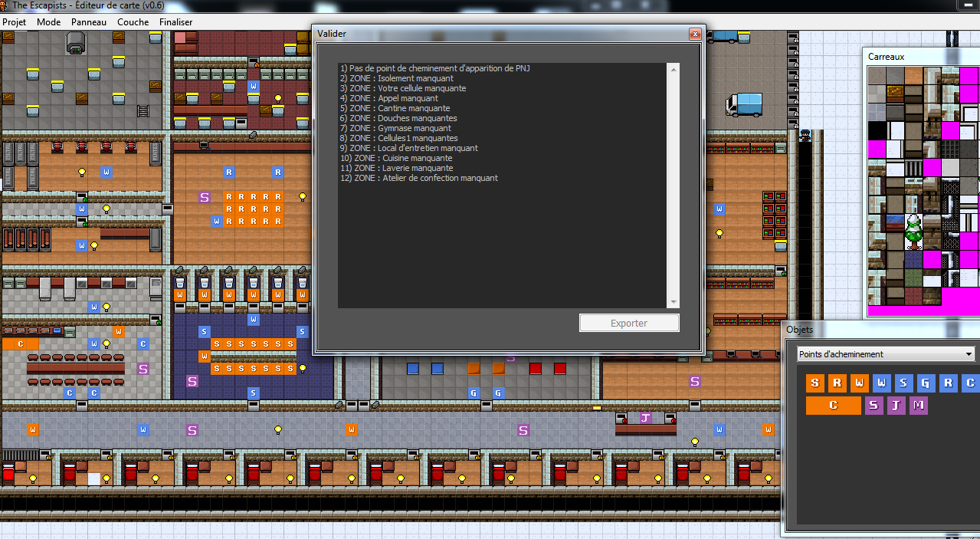Screen dimensions: 980x539
Task: Open the Points d'acheminement dropdown
Action: pos(885,354)
